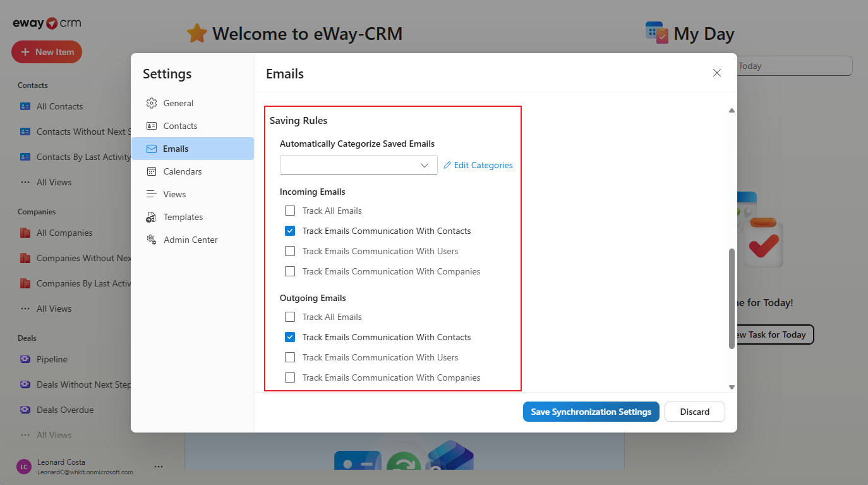Image resolution: width=868 pixels, height=485 pixels.
Task: Click the LC user avatar
Action: pyautogui.click(x=23, y=467)
